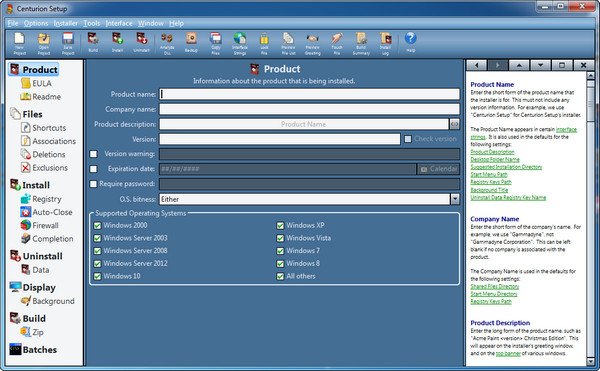Screen dimensions: 600x371
Task: Enable the Require password checkbox
Action: pyautogui.click(x=93, y=184)
